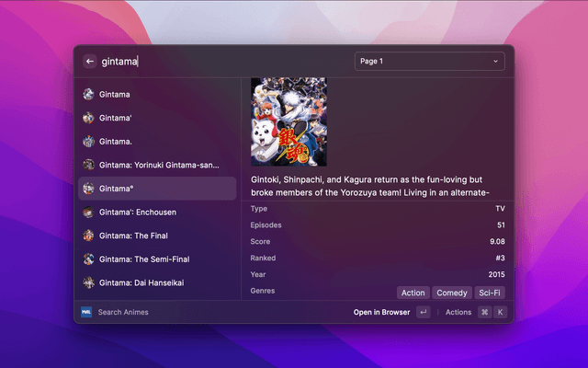Click the MAL extension icon

[86, 312]
